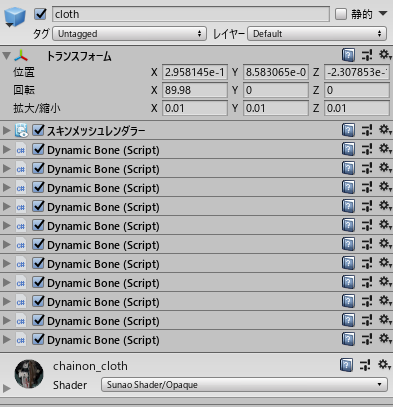Image resolution: width=393 pixels, height=407 pixels.
Task: Click position X field 2.958145e-1
Action: (195, 72)
